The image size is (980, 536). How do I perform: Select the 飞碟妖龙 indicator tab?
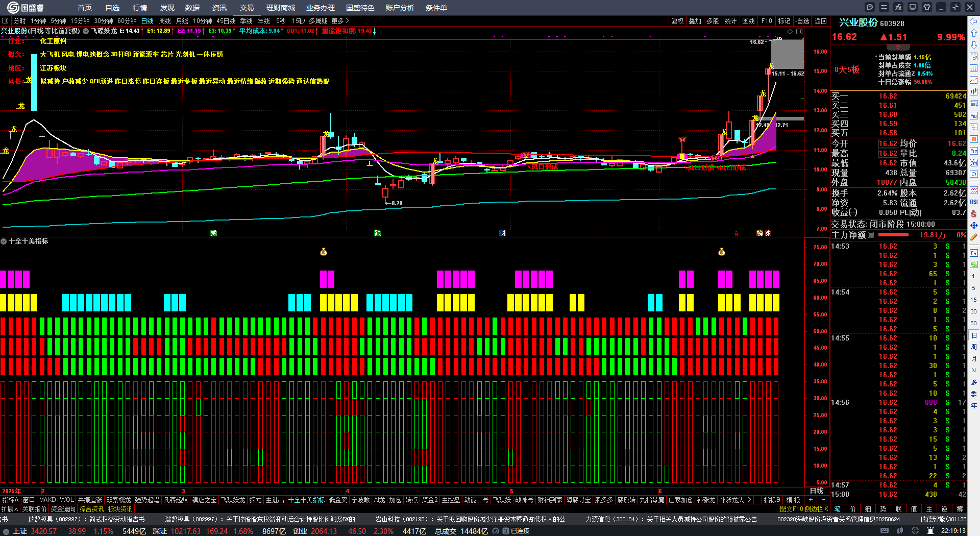click(x=233, y=500)
